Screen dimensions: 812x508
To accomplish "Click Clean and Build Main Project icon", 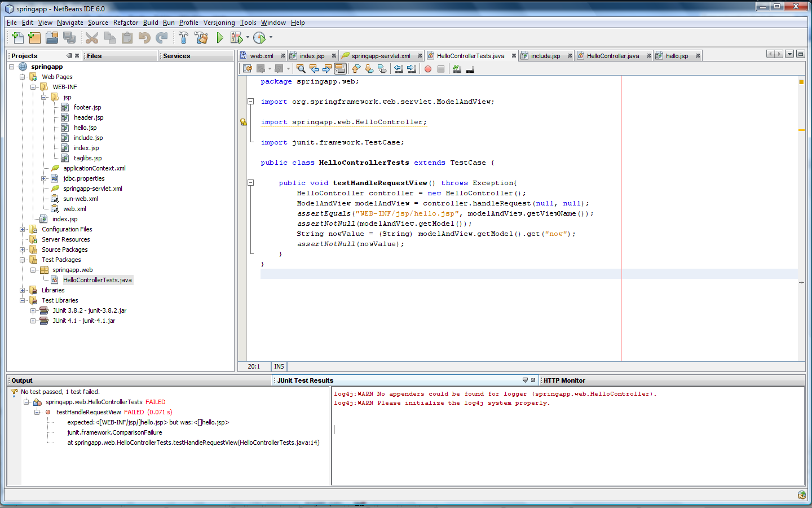I will [201, 38].
